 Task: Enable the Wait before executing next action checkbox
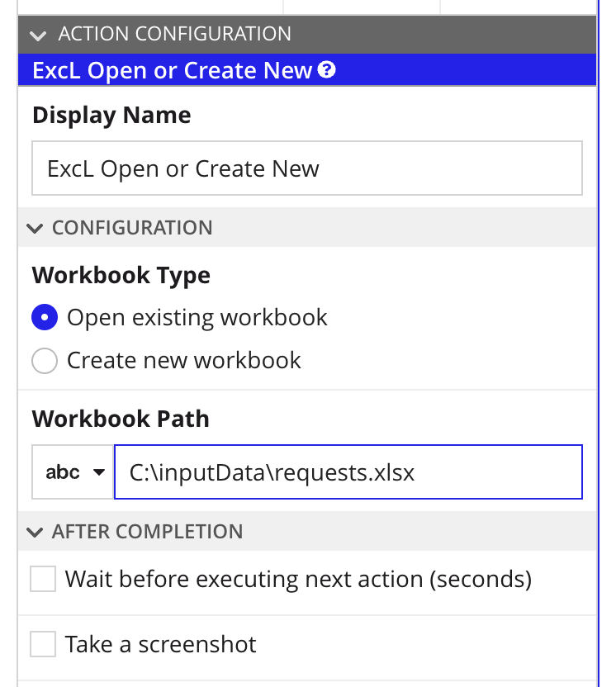tap(43, 579)
